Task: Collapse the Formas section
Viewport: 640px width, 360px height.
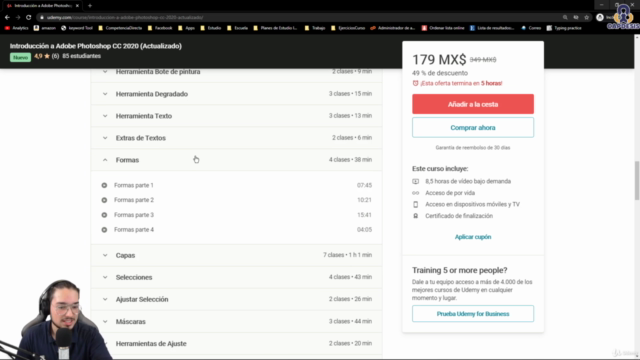Action: coord(236,160)
